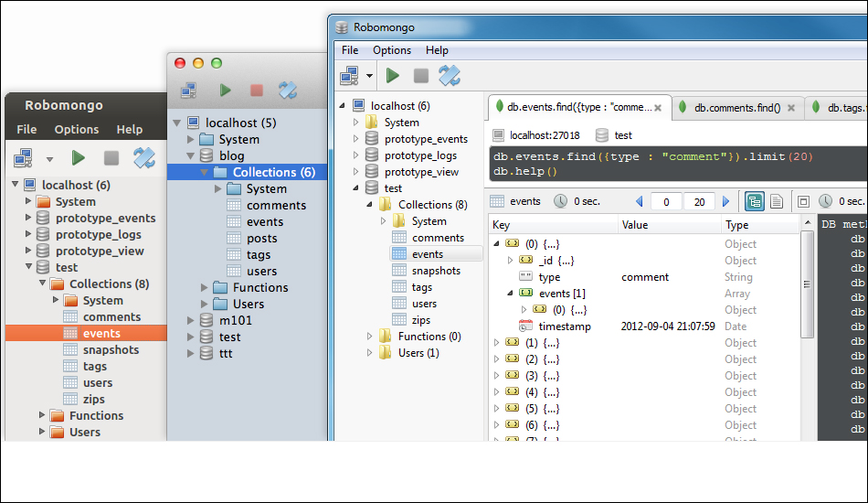Expand result document (1) {...}
Screen dimensions: 868x503
496,343
